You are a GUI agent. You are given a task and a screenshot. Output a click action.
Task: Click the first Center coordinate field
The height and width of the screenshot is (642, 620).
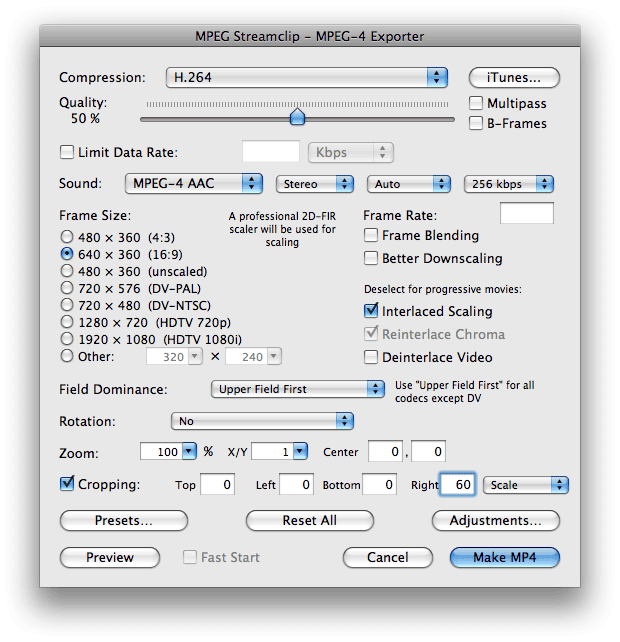pyautogui.click(x=385, y=451)
